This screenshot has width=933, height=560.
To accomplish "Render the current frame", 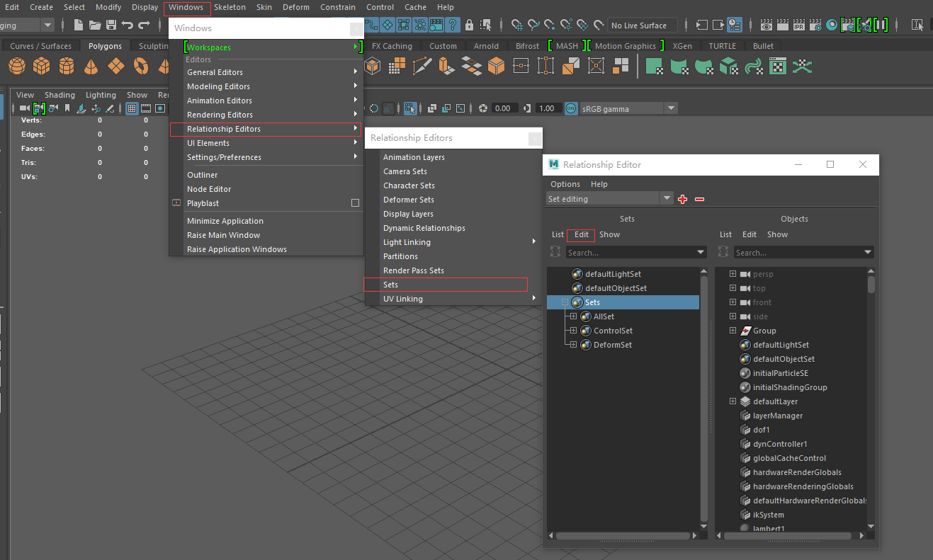I will pos(782,24).
